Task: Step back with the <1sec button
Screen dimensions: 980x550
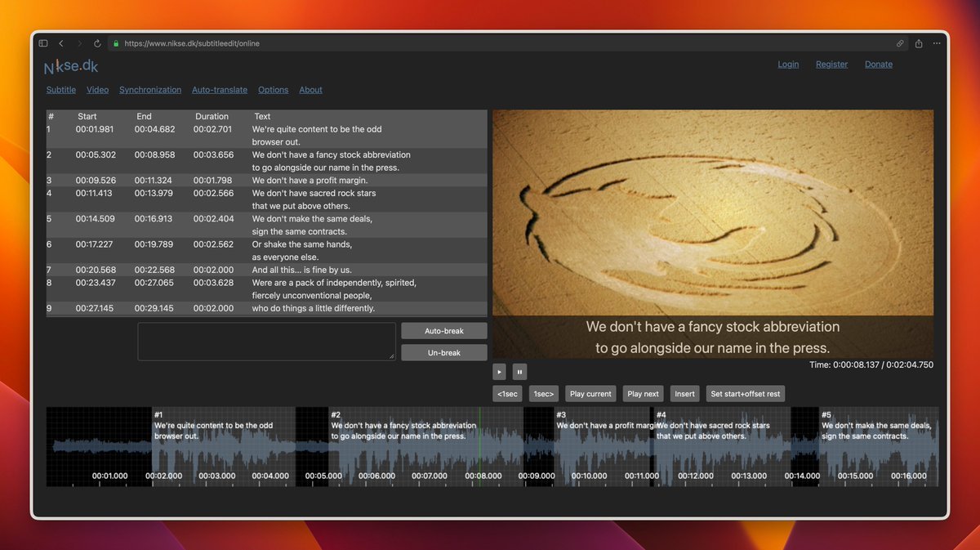Action: [x=507, y=394]
